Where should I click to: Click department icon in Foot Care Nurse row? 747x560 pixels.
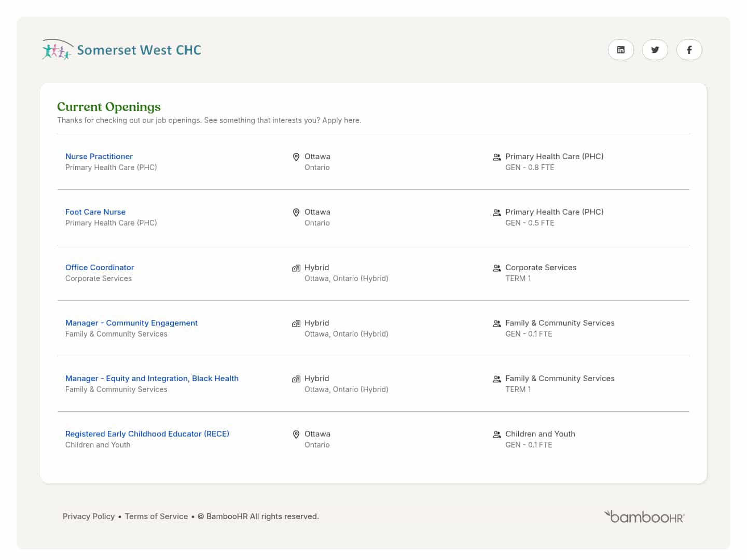(x=496, y=213)
